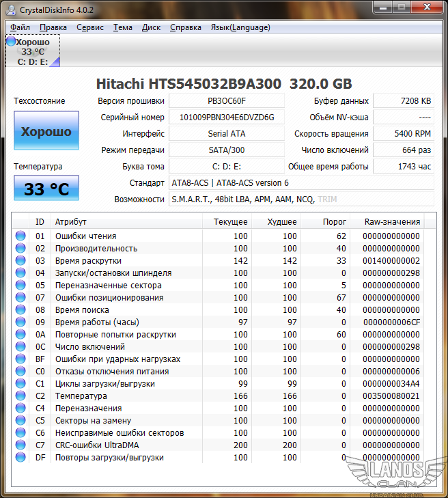Click current value 200 in row C7
This screenshot has width=448, height=498.
tap(240, 445)
